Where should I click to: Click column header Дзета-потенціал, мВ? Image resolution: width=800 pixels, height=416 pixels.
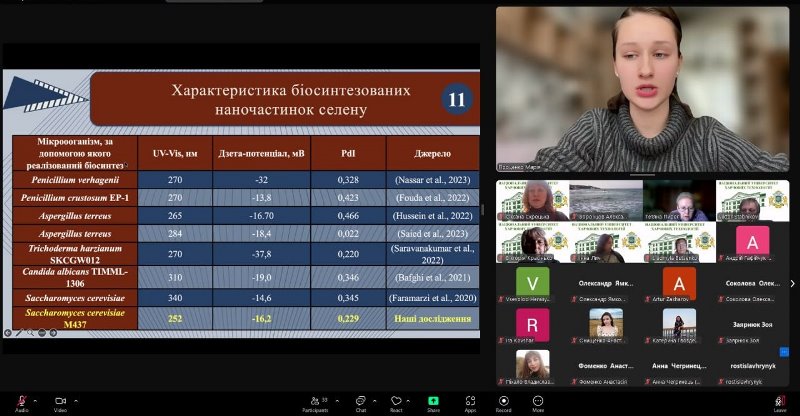261,153
